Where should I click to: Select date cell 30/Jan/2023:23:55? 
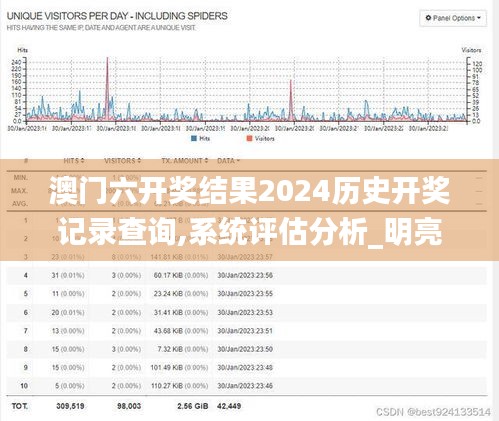245,294
